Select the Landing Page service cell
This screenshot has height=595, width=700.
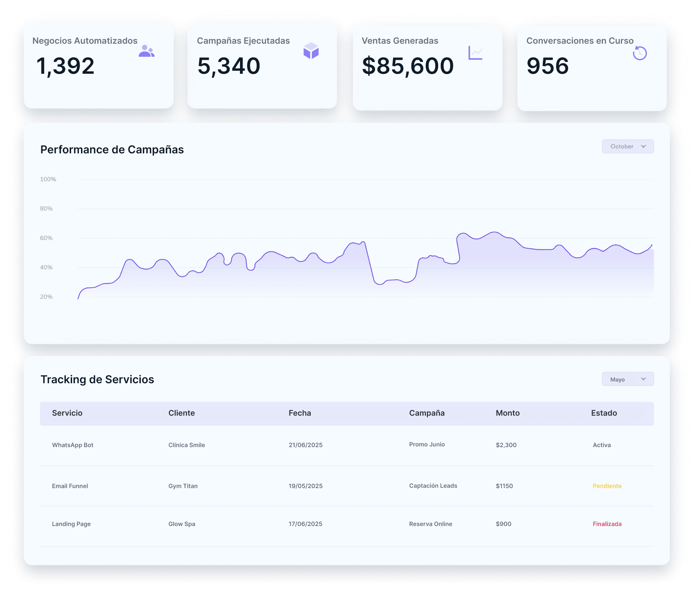click(x=71, y=524)
